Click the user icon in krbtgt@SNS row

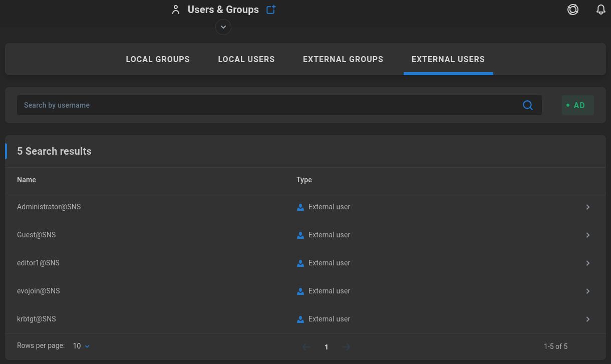click(300, 319)
